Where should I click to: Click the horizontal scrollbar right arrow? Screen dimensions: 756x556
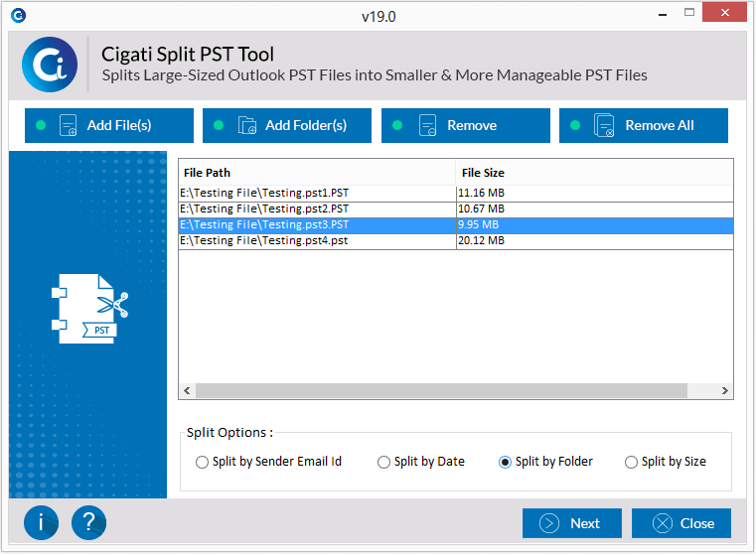(724, 391)
